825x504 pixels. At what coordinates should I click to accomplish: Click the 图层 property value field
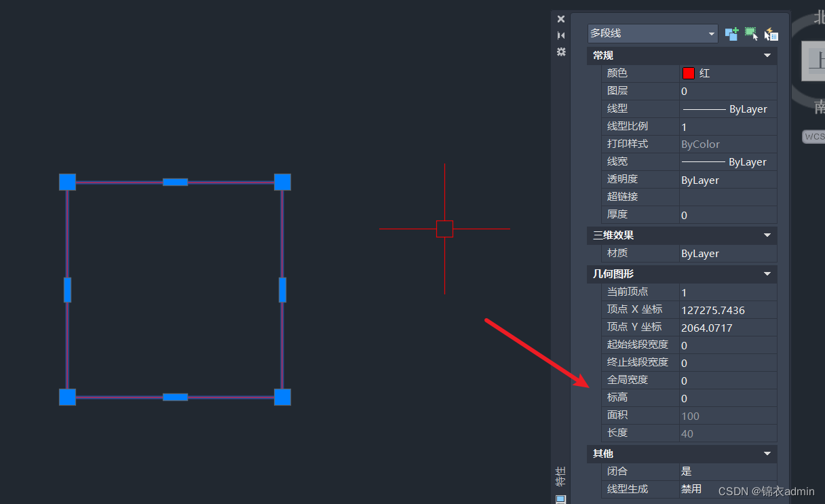click(726, 91)
